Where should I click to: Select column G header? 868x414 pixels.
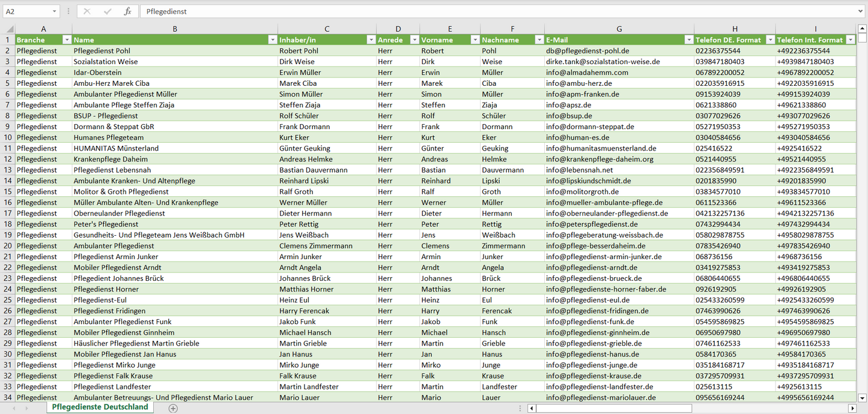[619, 29]
